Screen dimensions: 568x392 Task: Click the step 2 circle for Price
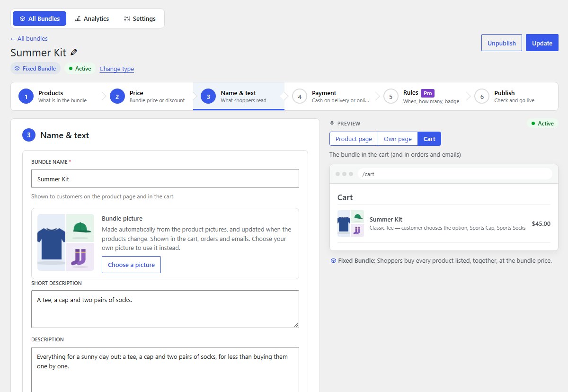pyautogui.click(x=117, y=97)
